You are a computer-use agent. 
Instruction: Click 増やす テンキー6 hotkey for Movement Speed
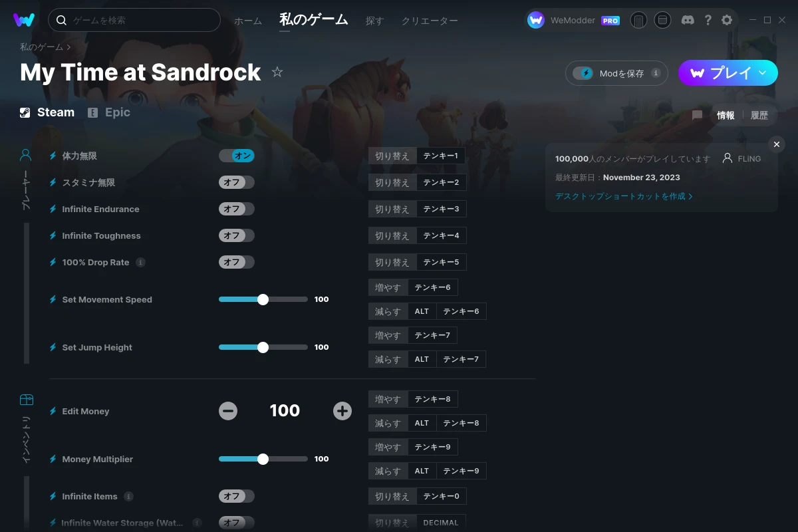click(x=413, y=287)
